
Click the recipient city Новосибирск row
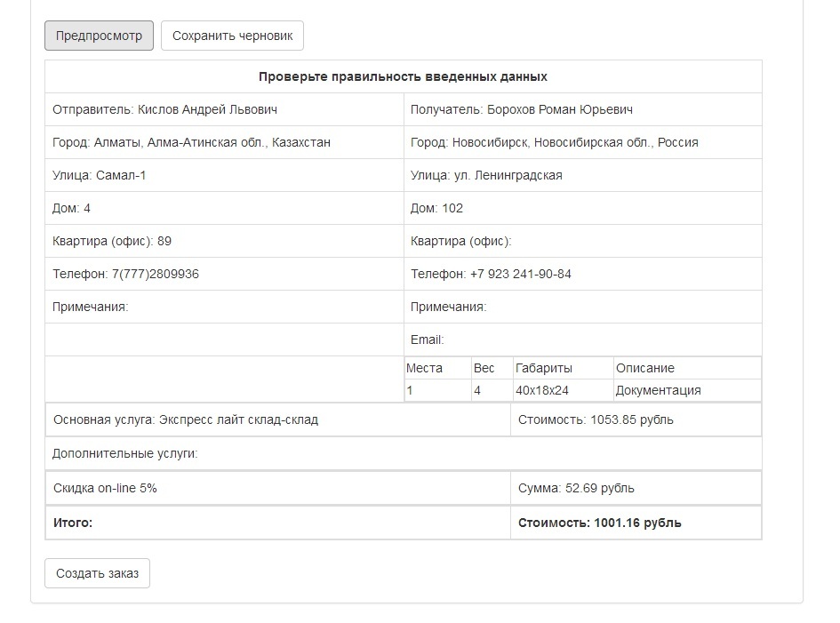(555, 142)
